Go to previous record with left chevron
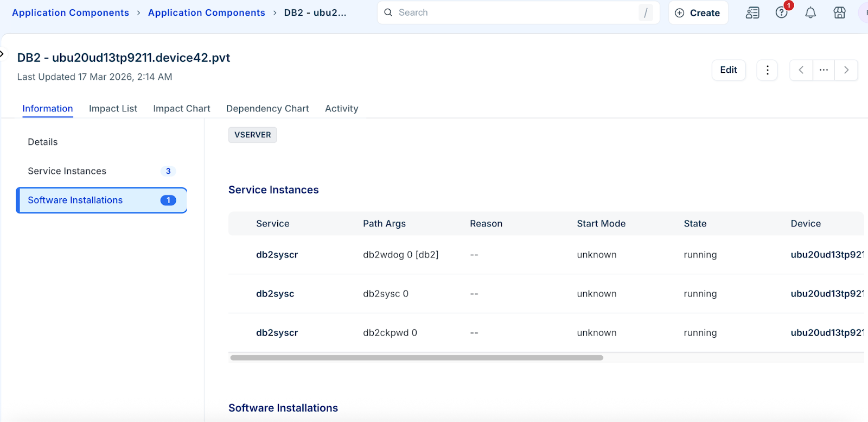 click(x=801, y=70)
